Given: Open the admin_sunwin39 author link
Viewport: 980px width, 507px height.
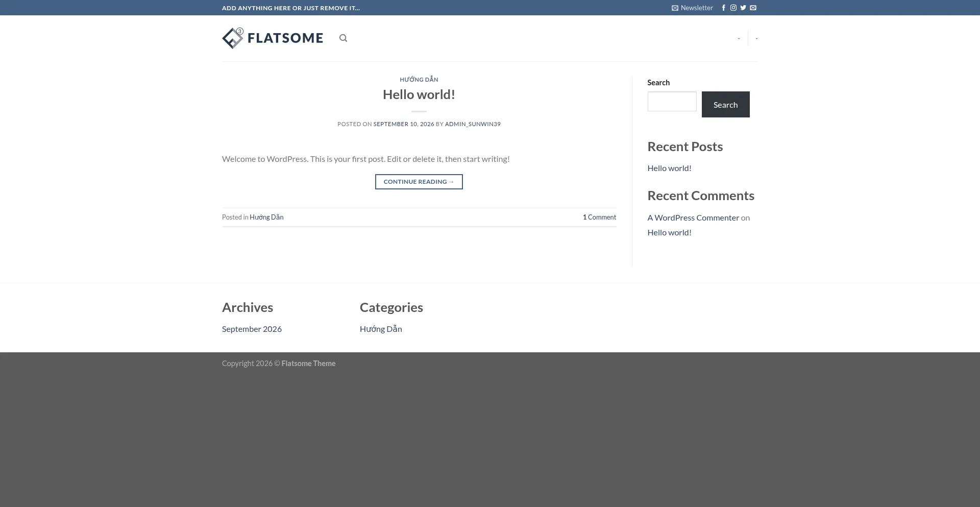Looking at the screenshot, I should click(473, 124).
